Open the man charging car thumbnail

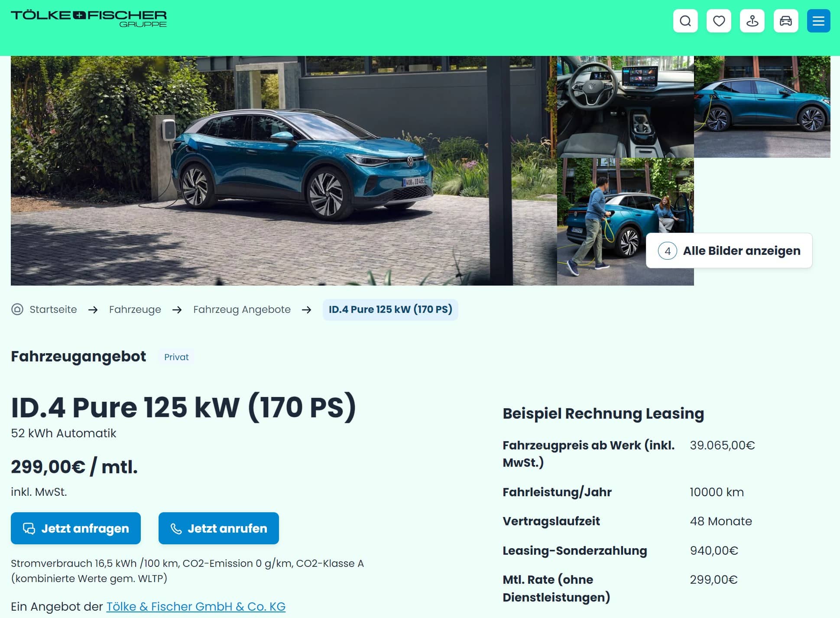click(625, 221)
